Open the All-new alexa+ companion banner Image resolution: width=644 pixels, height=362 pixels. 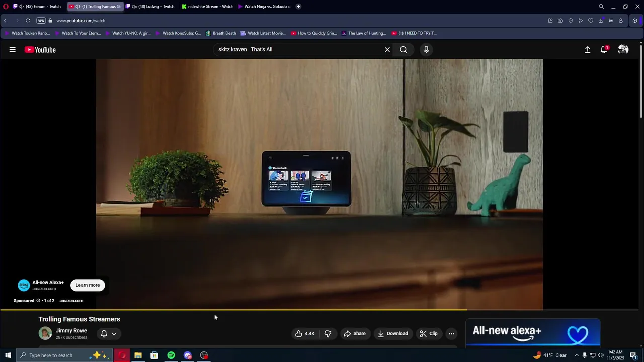tap(533, 333)
